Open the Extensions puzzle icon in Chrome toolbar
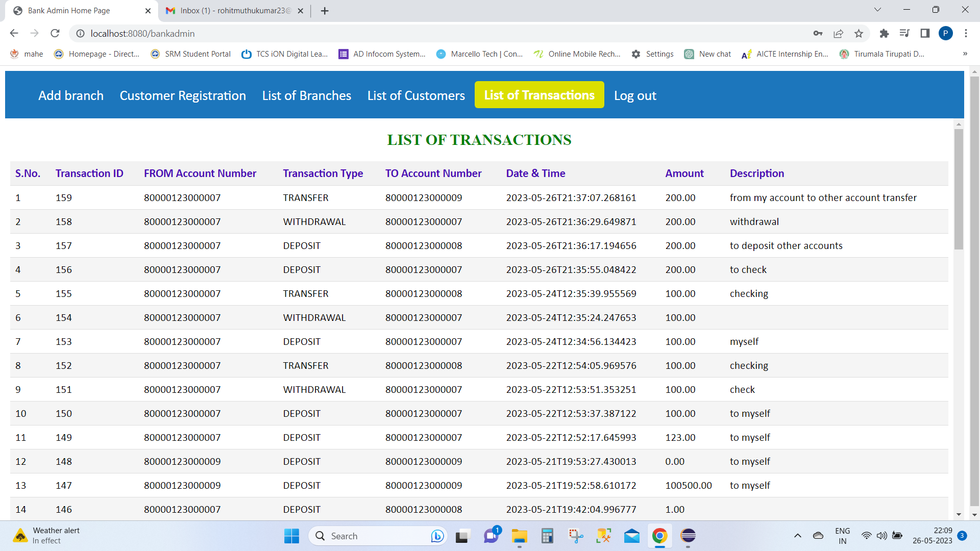The image size is (980, 551). pyautogui.click(x=884, y=33)
